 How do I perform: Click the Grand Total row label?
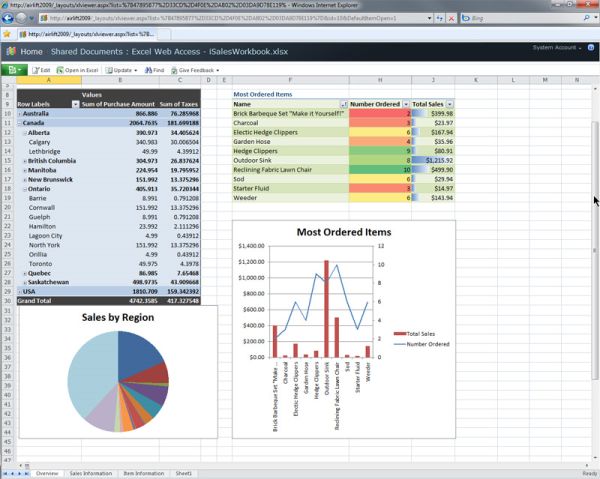(x=34, y=301)
